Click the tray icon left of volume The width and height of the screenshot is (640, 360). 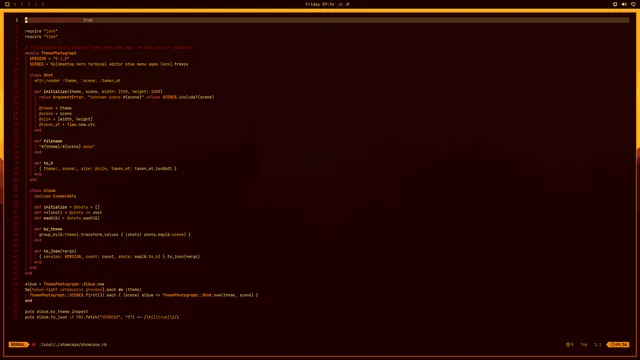point(615,4)
